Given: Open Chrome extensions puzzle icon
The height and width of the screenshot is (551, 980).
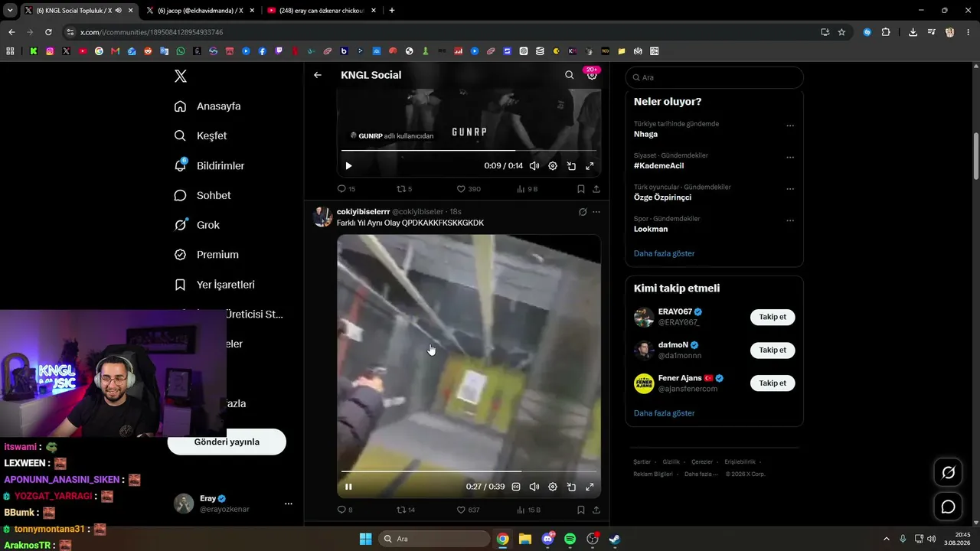Looking at the screenshot, I should (x=886, y=32).
